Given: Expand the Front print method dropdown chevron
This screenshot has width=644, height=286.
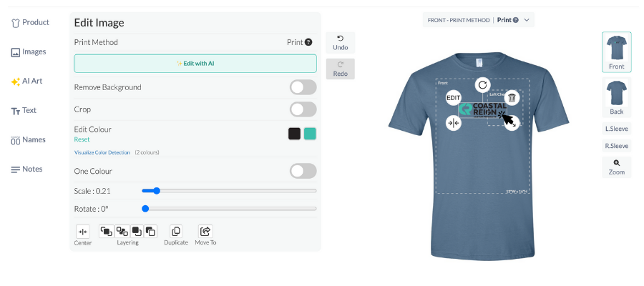Looking at the screenshot, I should click(x=527, y=20).
